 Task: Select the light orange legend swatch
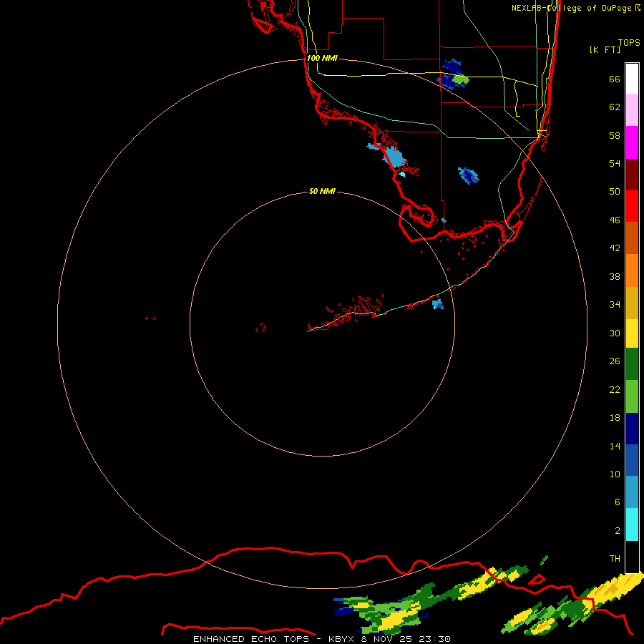[x=632, y=270]
